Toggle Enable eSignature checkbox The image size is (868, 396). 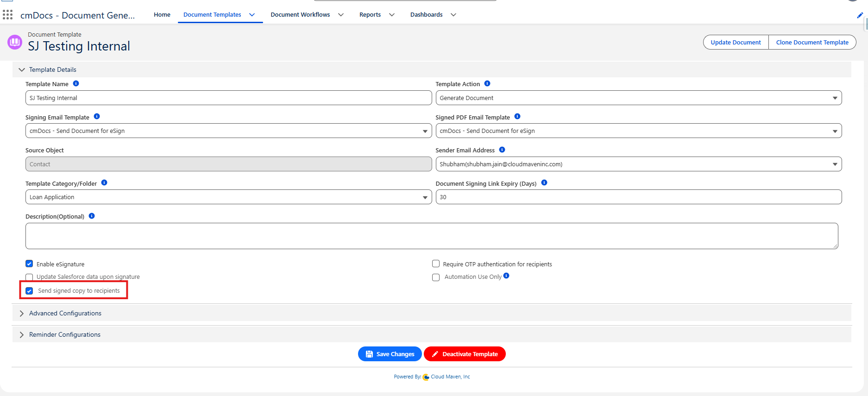point(29,264)
